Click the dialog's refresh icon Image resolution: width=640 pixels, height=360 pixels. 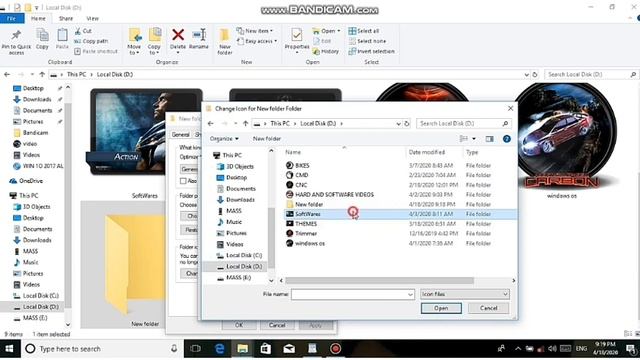[407, 123]
